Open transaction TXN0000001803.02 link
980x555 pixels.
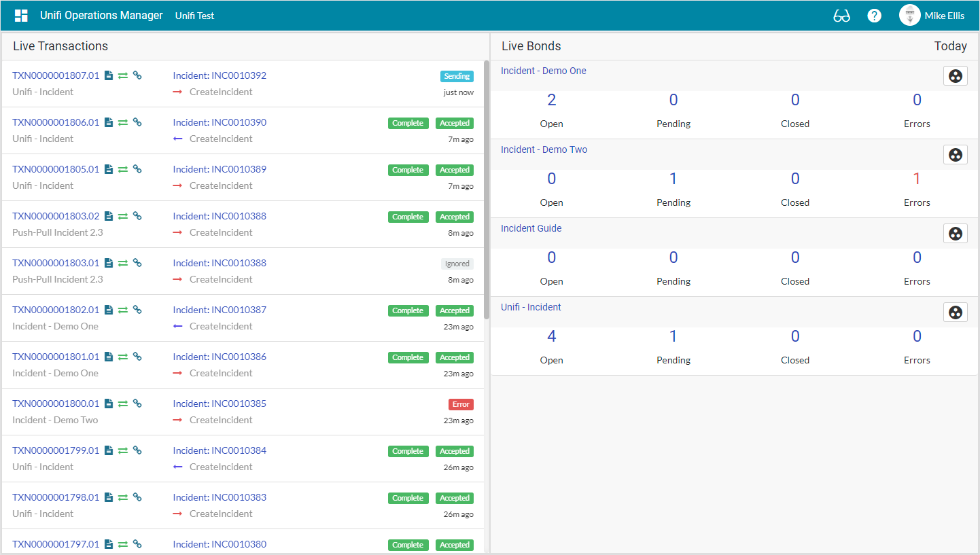(x=56, y=216)
